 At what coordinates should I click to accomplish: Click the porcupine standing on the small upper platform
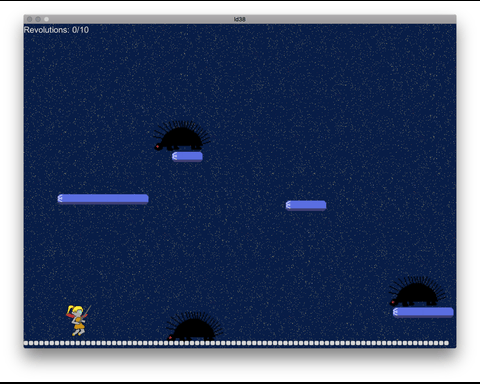[182, 136]
